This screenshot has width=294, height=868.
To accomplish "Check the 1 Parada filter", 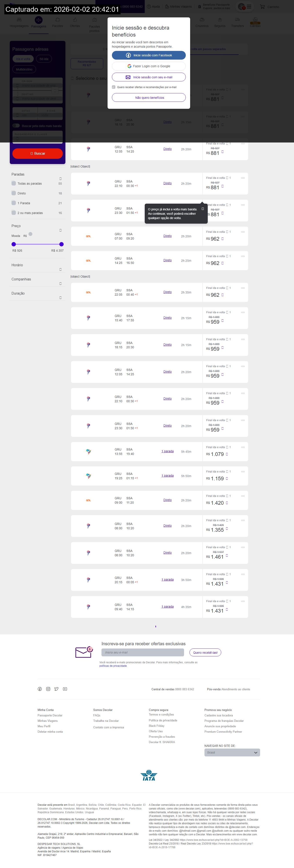I will pyautogui.click(x=14, y=203).
